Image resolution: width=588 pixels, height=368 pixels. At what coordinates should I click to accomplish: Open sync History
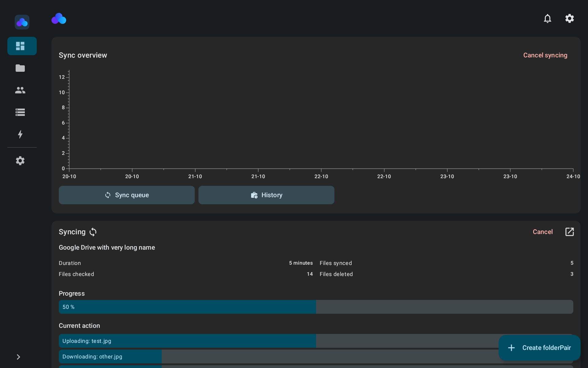click(266, 195)
